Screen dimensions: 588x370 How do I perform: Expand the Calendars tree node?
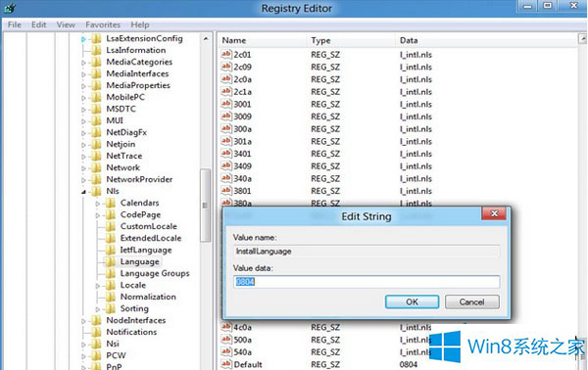97,204
